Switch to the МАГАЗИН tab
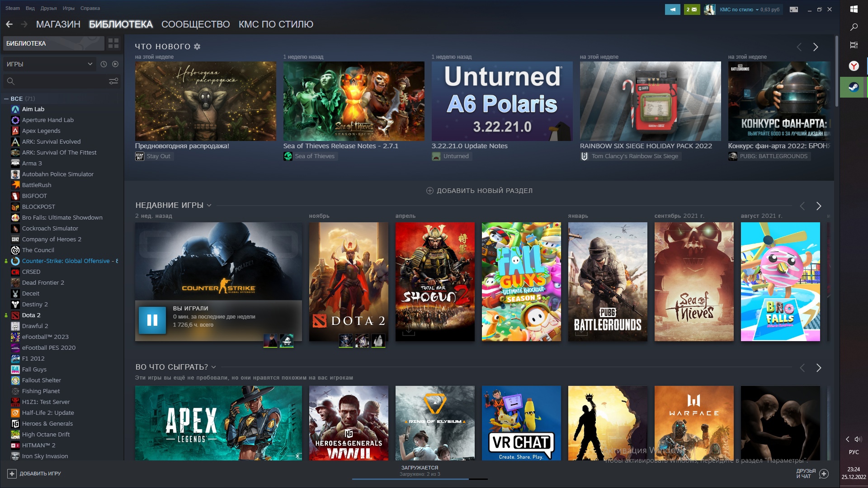 [58, 24]
